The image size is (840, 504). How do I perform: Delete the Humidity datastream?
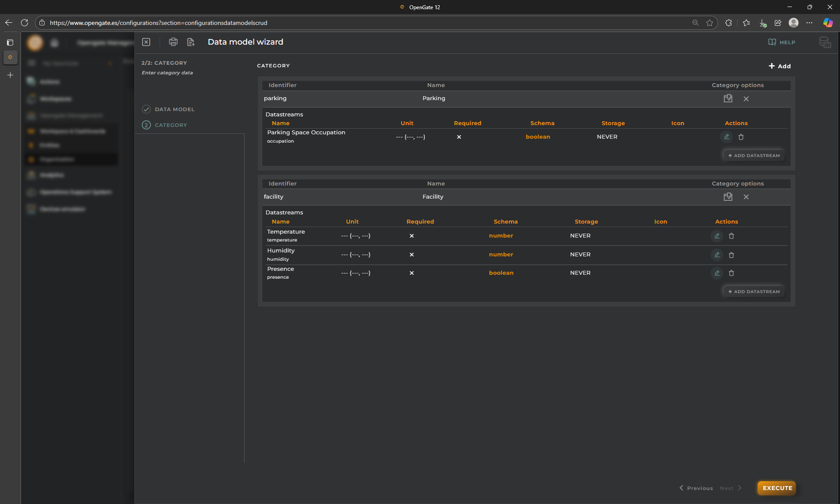point(731,255)
